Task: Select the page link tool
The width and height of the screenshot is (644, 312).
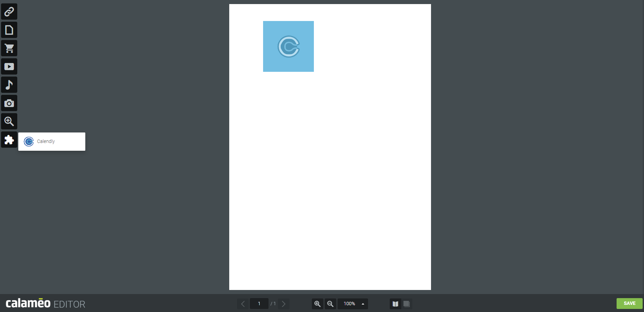Action: pyautogui.click(x=9, y=30)
